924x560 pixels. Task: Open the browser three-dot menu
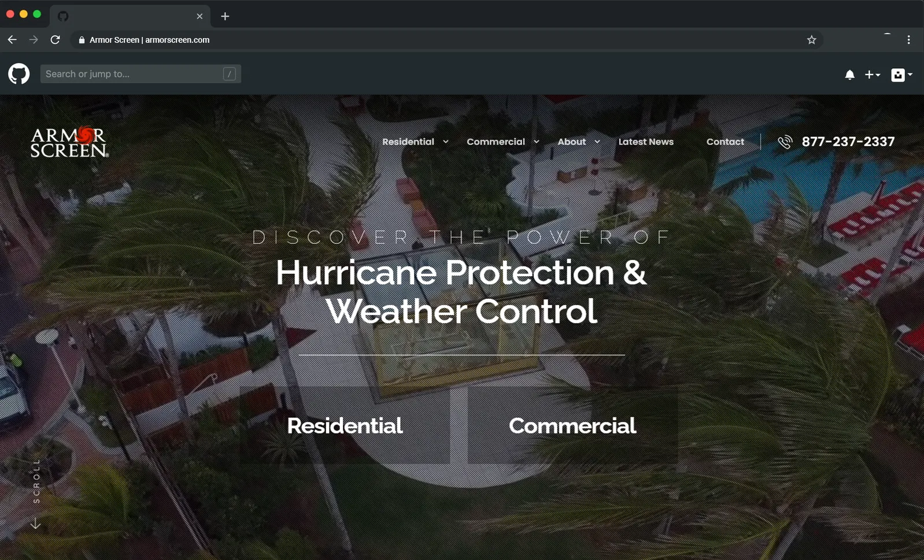[908, 40]
